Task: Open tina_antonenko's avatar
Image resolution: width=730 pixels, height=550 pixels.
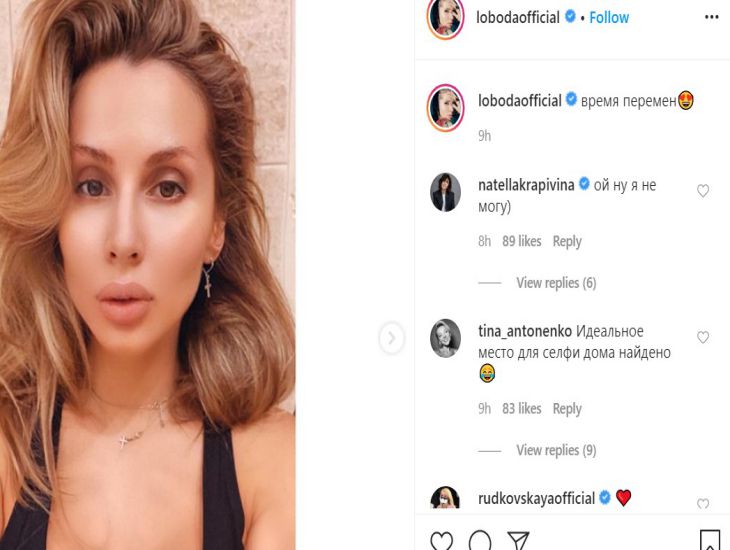Action: (x=445, y=338)
